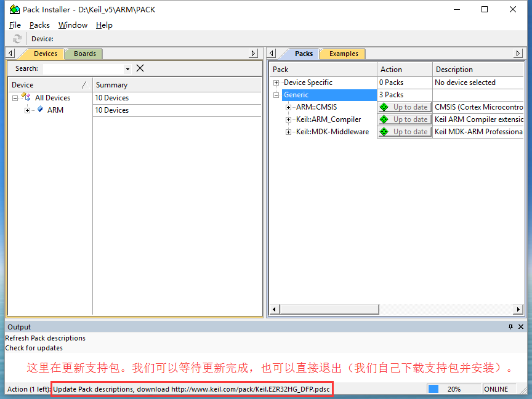Click the 20% progress bar
Screen dimensions: 532x399
[454, 389]
